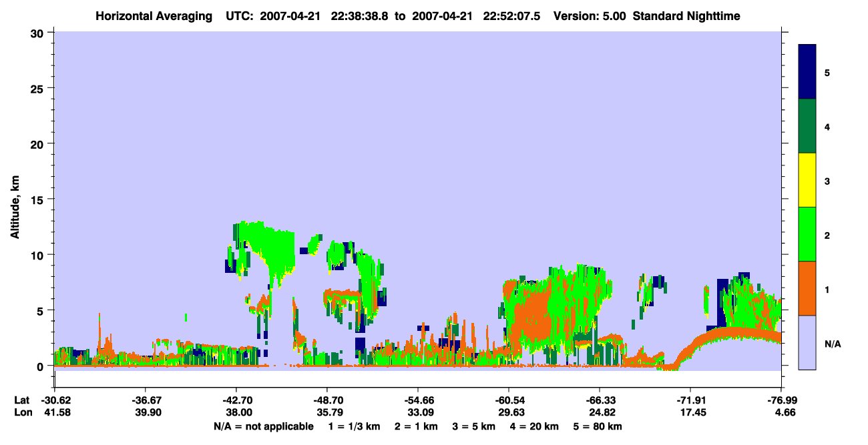Click the orange curved surface feature near -71.91
This screenshot has width=868, height=445.
724,336
